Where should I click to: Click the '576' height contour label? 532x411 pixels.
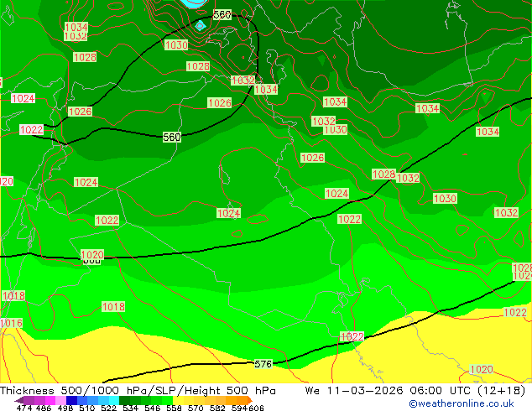click(x=263, y=364)
